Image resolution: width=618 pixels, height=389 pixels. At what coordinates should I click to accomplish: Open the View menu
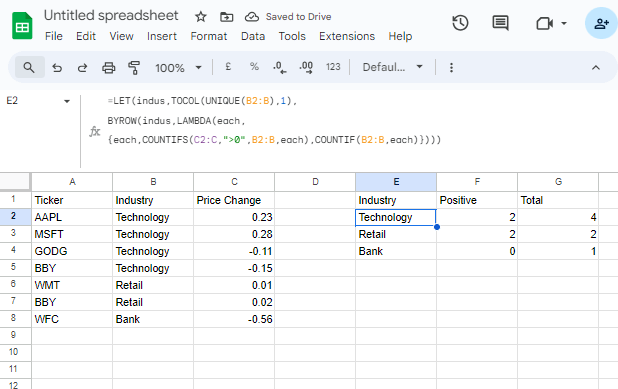[121, 36]
